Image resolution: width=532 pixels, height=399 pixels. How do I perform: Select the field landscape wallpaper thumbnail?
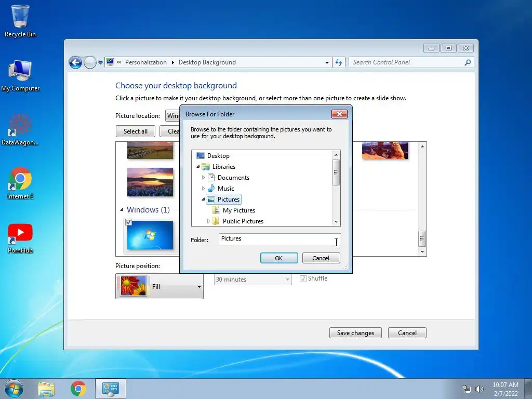click(150, 151)
